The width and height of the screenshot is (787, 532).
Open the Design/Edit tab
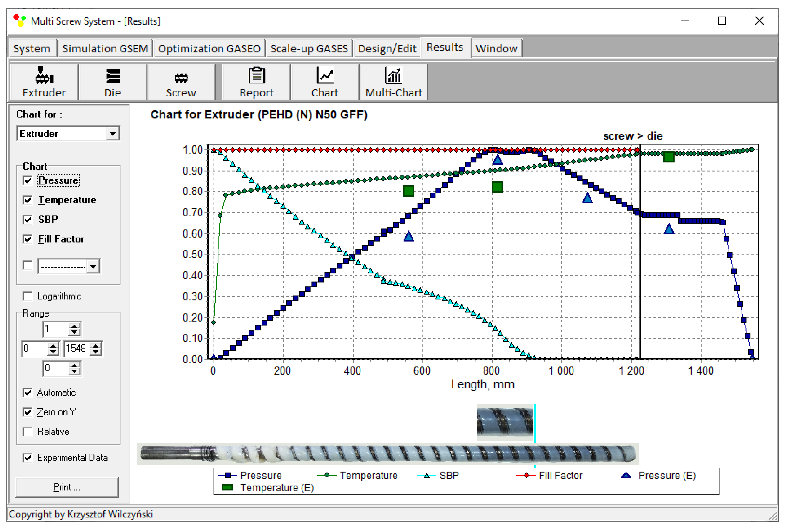tap(387, 49)
